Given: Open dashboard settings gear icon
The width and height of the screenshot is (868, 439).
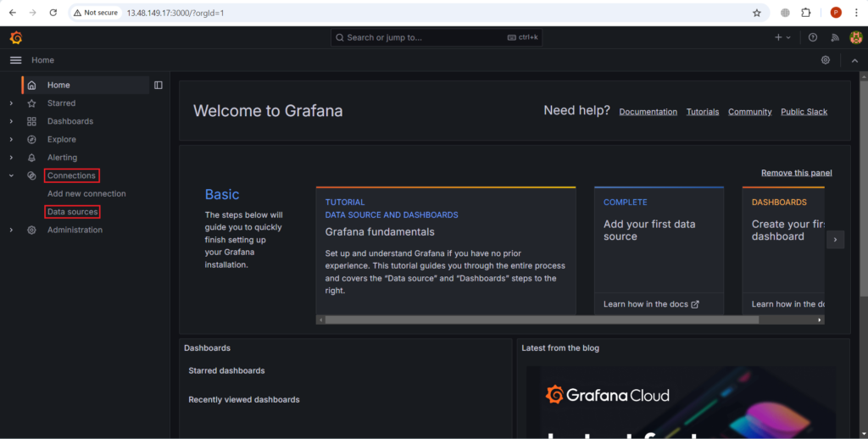Looking at the screenshot, I should (x=826, y=60).
